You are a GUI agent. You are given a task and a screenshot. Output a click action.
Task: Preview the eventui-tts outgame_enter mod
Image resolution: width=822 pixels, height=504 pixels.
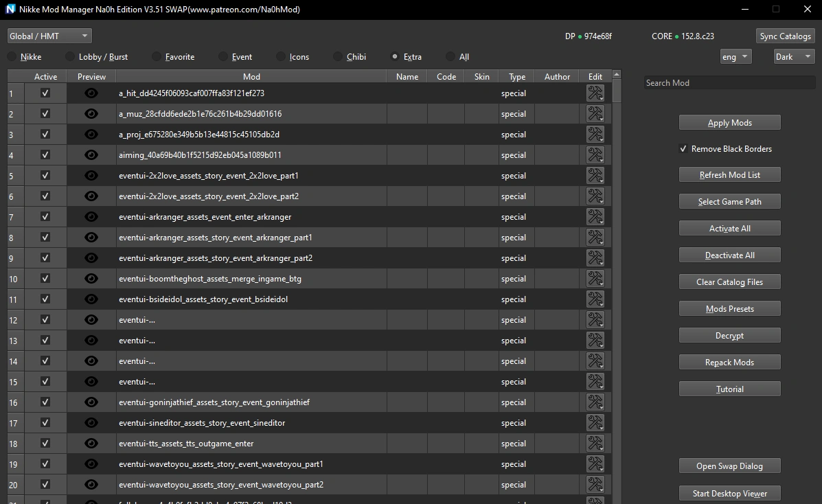point(91,443)
